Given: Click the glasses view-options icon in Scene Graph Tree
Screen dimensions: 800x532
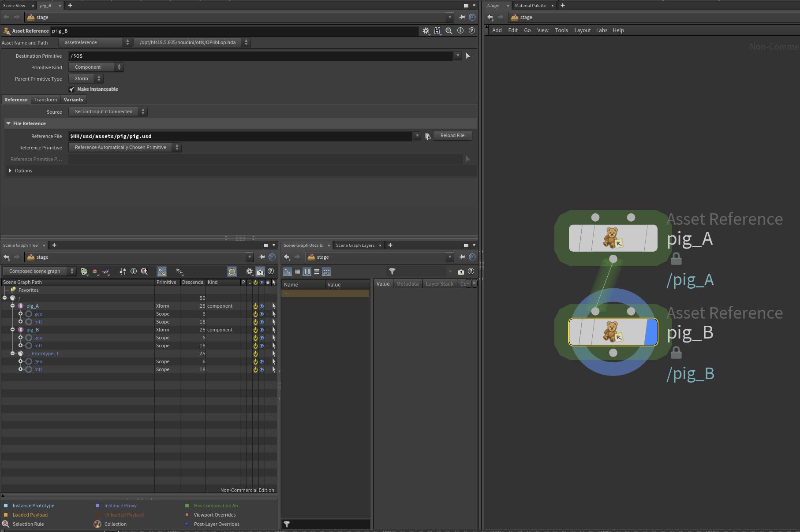Looking at the screenshot, I should (x=179, y=272).
